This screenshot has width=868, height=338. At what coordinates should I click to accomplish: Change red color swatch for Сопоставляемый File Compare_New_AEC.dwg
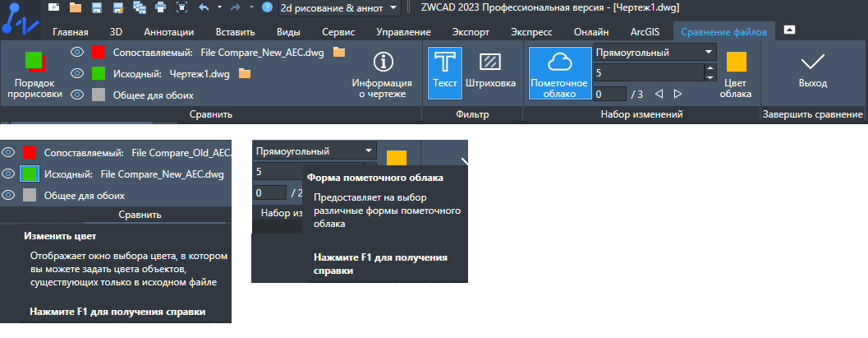click(x=99, y=52)
